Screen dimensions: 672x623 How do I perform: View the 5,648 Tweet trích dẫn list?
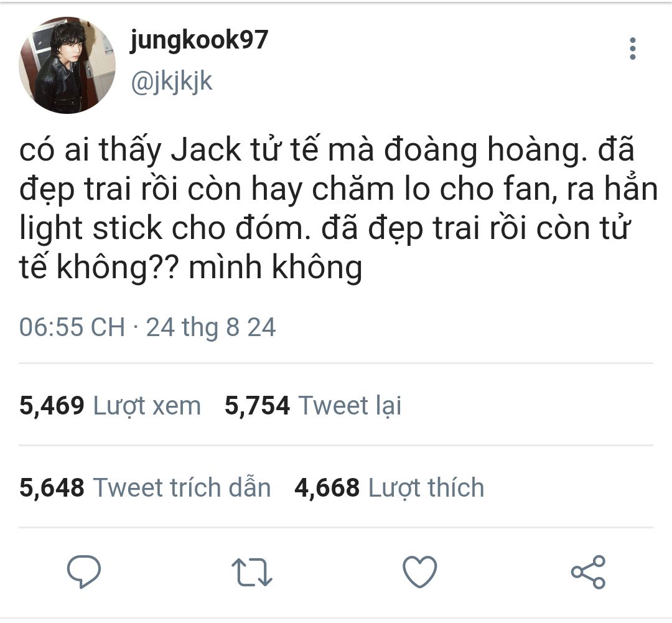pos(145,487)
